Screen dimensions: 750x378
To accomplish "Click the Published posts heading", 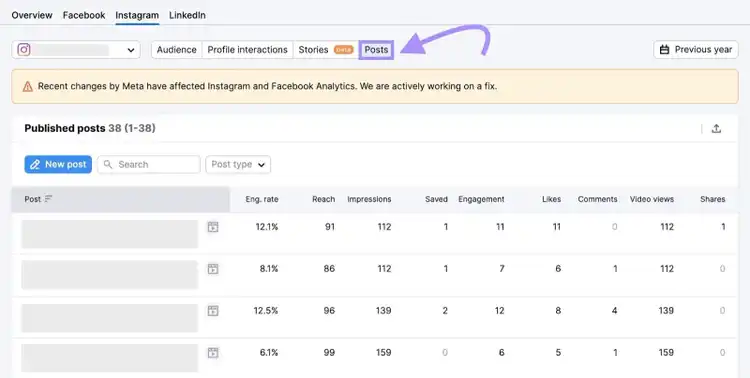I will coord(65,128).
